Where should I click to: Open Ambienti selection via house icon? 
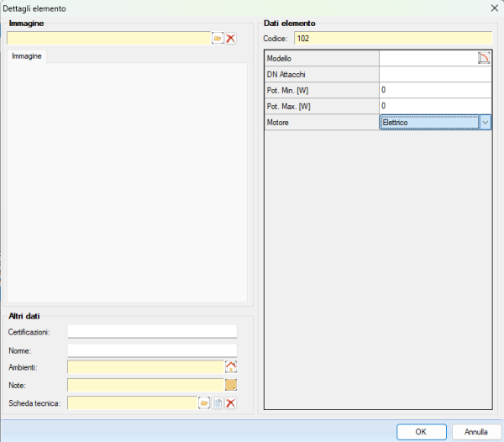[x=231, y=366]
